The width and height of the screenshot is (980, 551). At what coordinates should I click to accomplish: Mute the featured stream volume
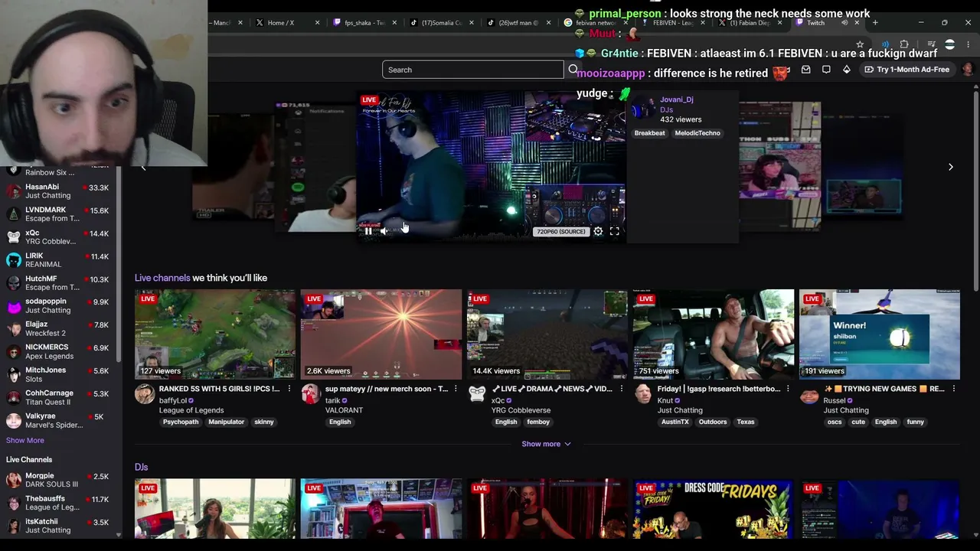point(384,231)
